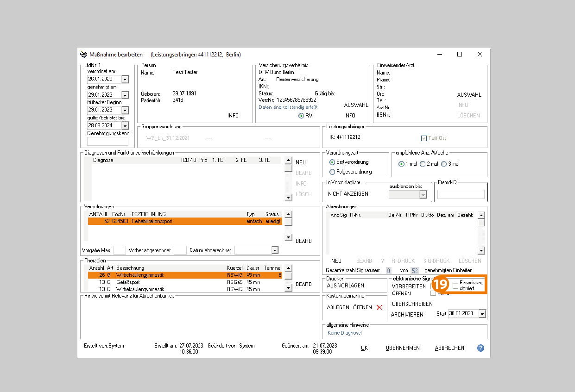This screenshot has height=392, width=575.
Task: Open Datum abgerechnet dropdown
Action: point(275,250)
